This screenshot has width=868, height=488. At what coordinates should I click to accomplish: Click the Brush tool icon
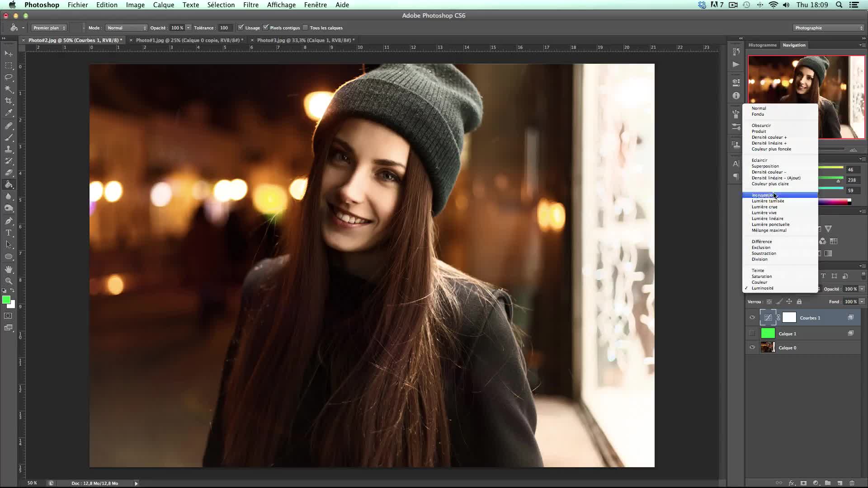pos(9,138)
